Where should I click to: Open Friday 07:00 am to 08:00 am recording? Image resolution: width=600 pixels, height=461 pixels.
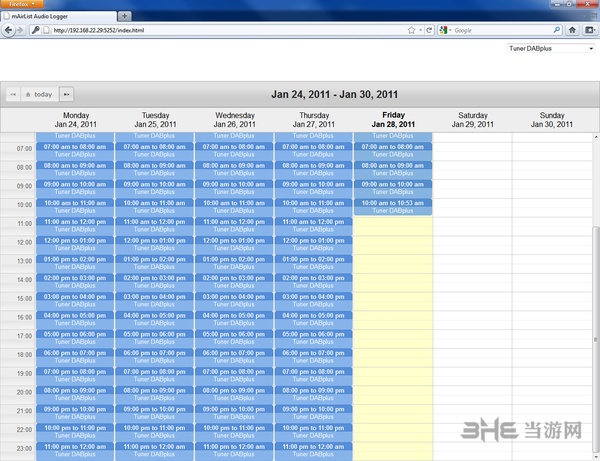[393, 151]
